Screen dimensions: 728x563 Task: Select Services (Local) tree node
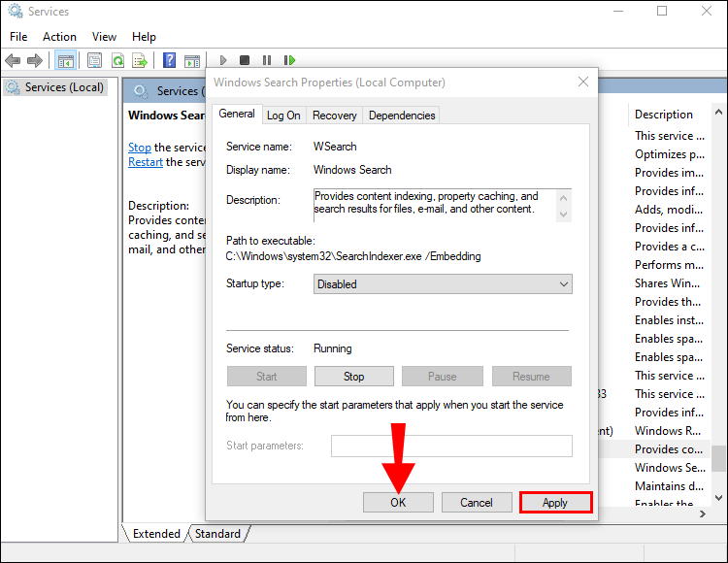pos(55,87)
